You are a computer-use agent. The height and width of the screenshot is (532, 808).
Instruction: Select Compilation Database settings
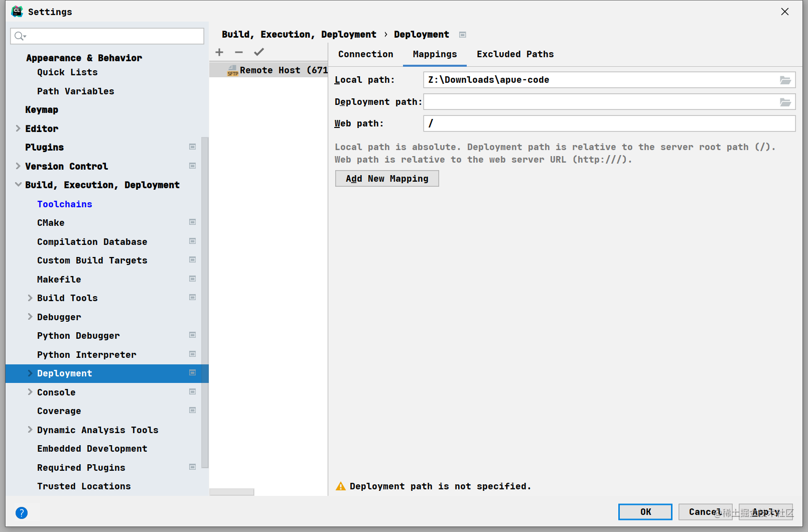[92, 242]
